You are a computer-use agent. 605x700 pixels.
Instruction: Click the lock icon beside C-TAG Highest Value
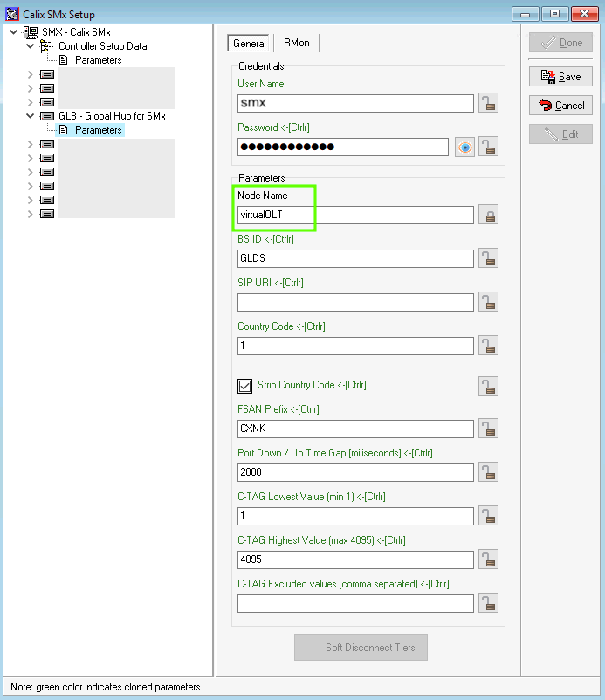point(489,559)
